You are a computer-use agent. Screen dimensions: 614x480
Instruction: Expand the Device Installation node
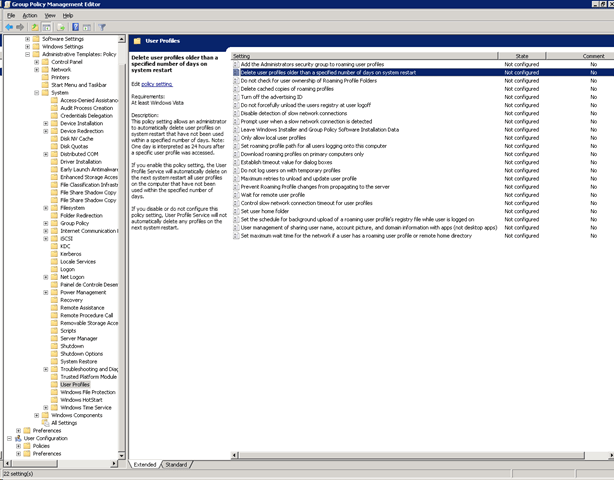click(45, 123)
